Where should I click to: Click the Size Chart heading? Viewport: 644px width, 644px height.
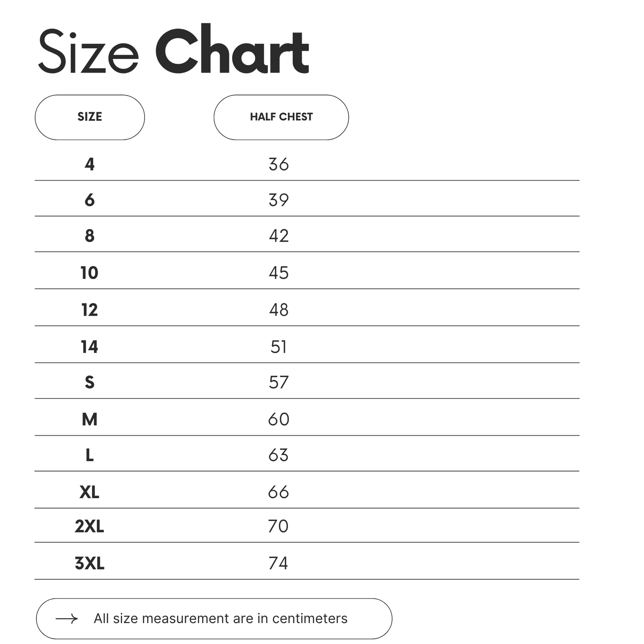(x=173, y=50)
